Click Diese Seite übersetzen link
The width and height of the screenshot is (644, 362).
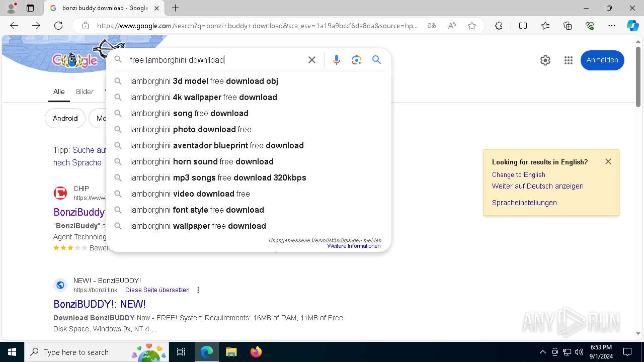(157, 290)
